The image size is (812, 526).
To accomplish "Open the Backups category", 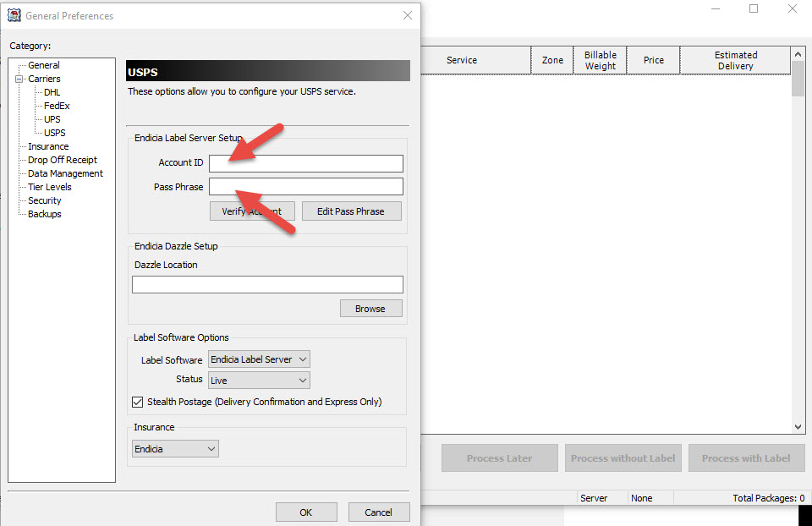I will coord(45,214).
